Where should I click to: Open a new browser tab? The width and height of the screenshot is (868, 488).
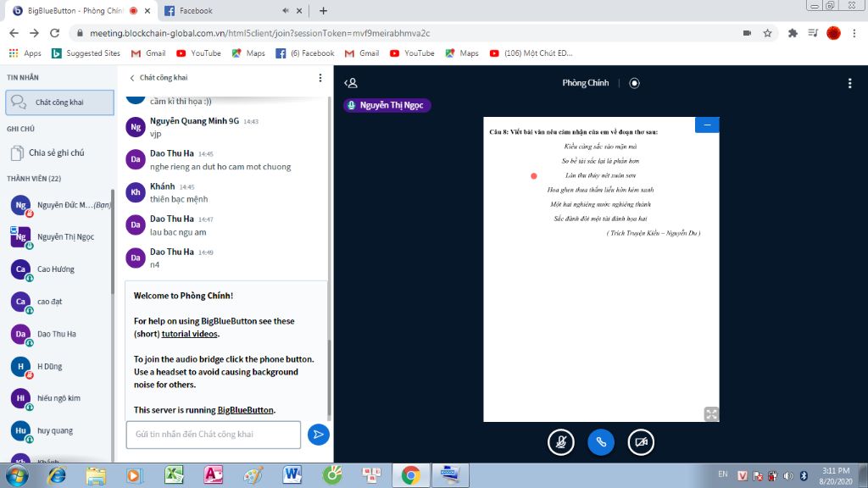(323, 10)
